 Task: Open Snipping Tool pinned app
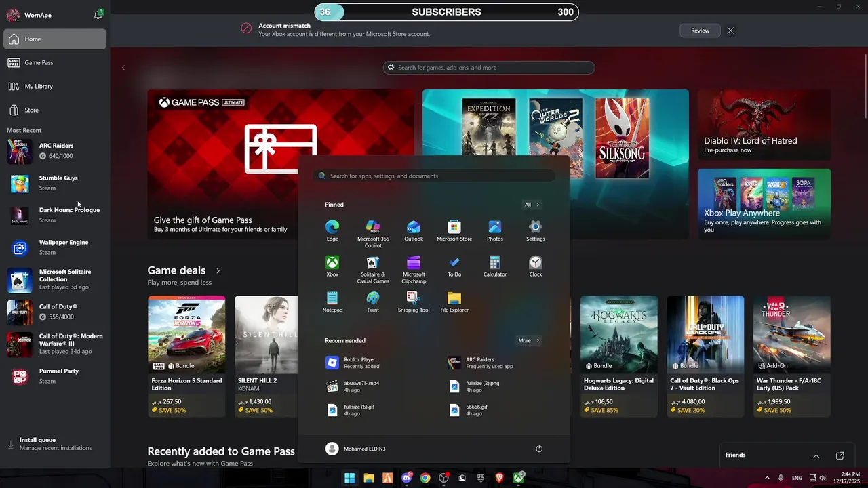[x=414, y=302]
